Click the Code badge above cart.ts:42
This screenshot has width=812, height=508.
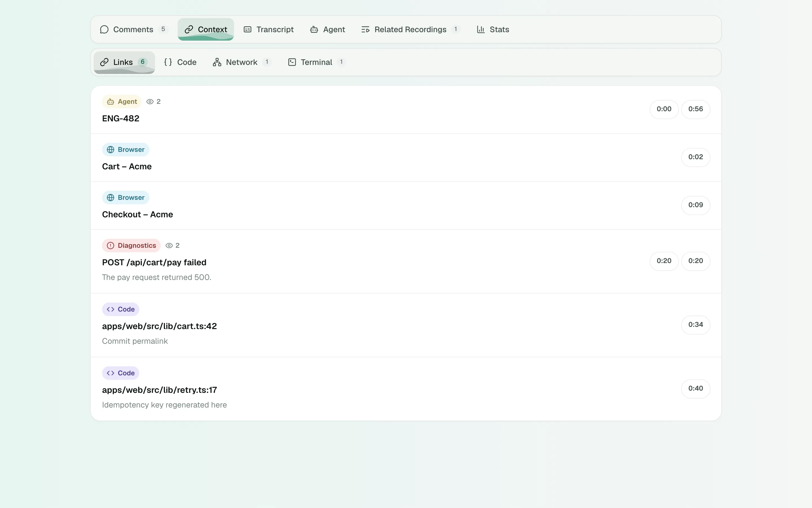point(120,309)
